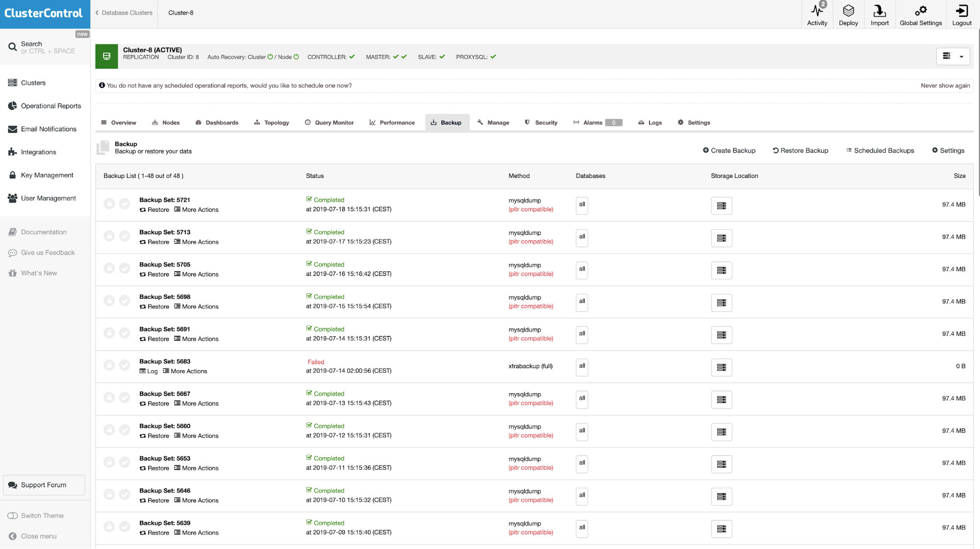
Task: Click the green cluster type icon
Action: click(106, 56)
